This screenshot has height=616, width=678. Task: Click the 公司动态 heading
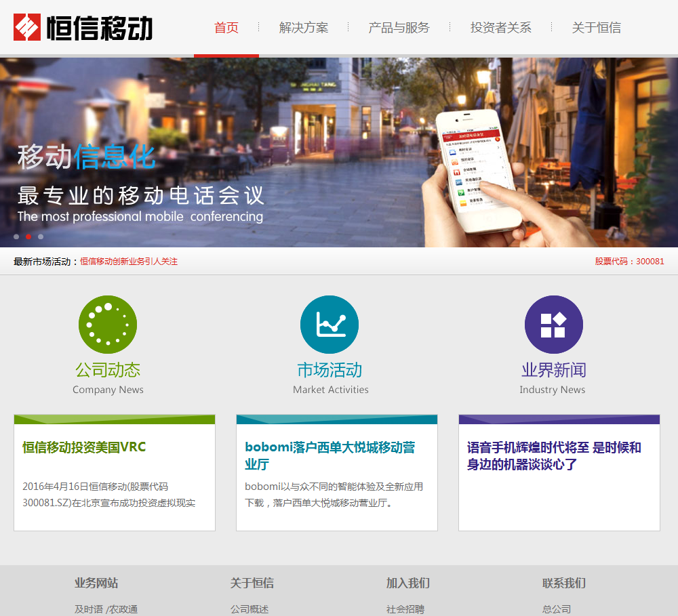click(x=108, y=370)
